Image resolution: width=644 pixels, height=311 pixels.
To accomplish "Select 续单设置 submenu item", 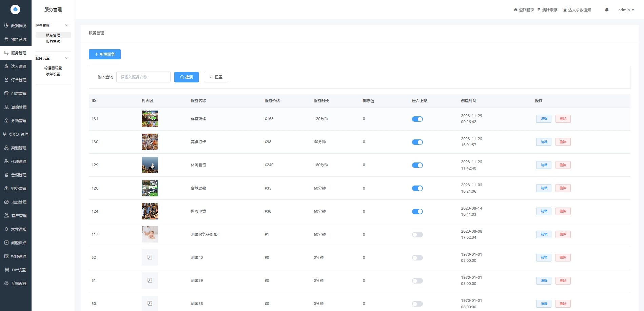I will click(53, 74).
